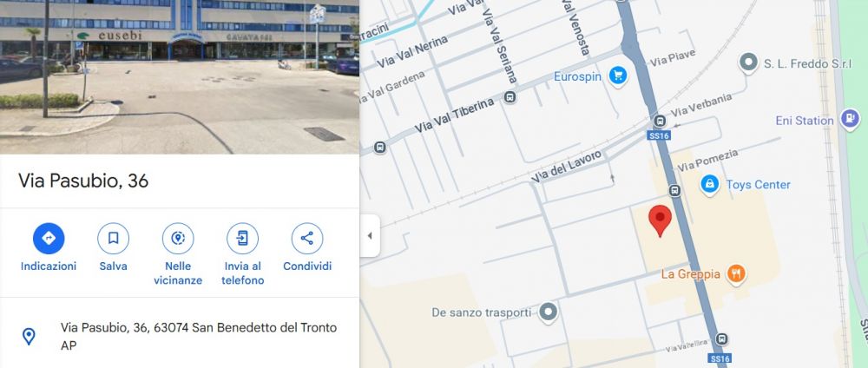Click S. L. Freddo S.r.l marker

(748, 63)
